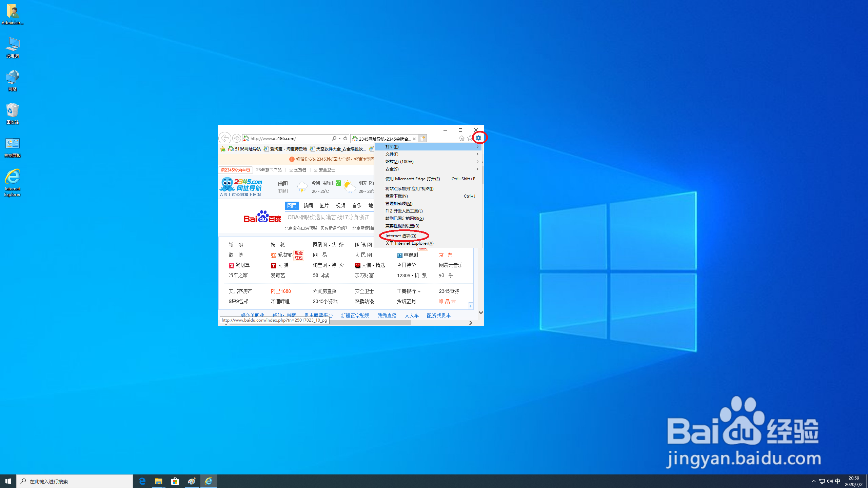The height and width of the screenshot is (488, 868).
Task: Click the back navigation arrow
Action: click(224, 138)
